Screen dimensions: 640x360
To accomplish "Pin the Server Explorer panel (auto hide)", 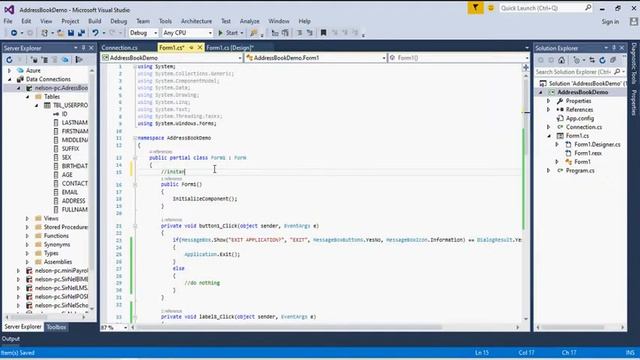I will pos(83,48).
